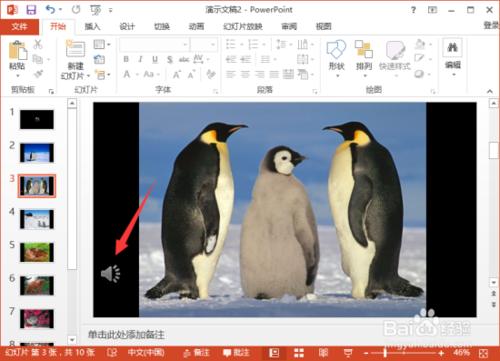The height and width of the screenshot is (361, 500).
Task: Toggle Italic formatting
Action: point(140,59)
